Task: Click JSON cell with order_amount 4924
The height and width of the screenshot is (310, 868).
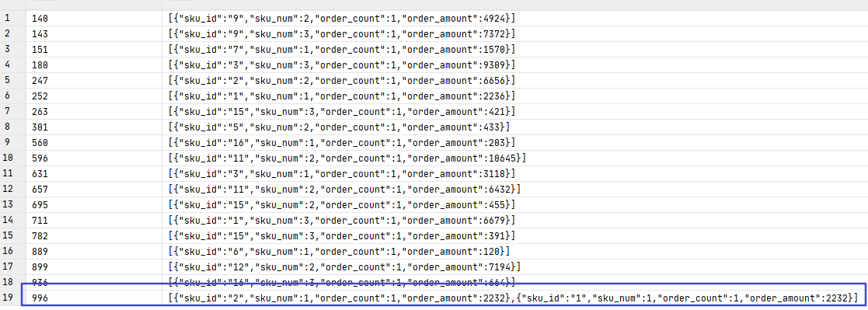Action: pyautogui.click(x=514, y=19)
